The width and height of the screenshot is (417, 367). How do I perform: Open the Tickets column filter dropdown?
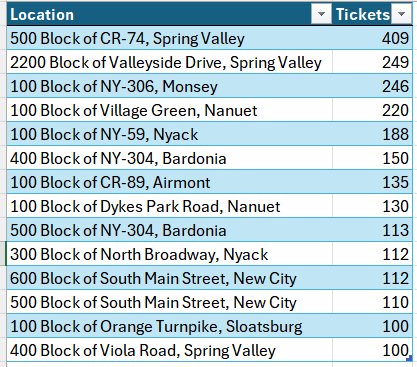coord(401,14)
